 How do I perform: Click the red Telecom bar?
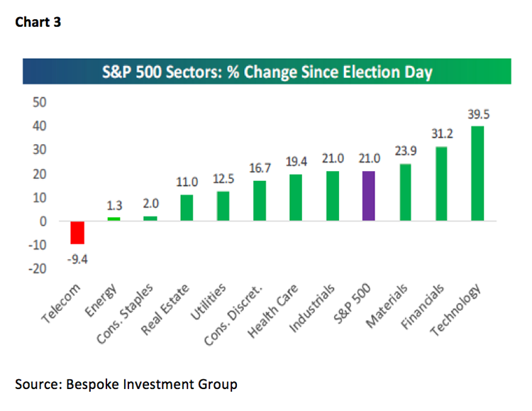tap(77, 233)
